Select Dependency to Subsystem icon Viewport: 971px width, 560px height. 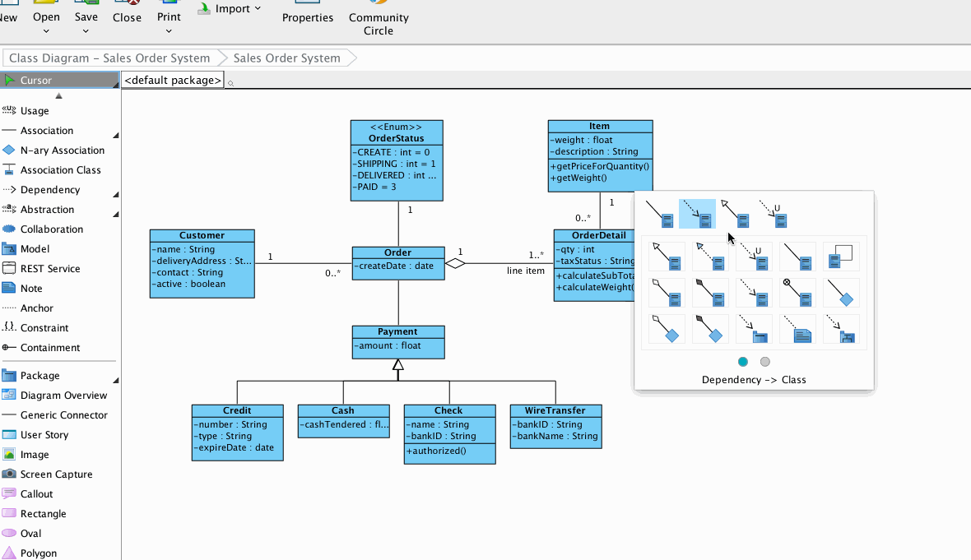[842, 329]
